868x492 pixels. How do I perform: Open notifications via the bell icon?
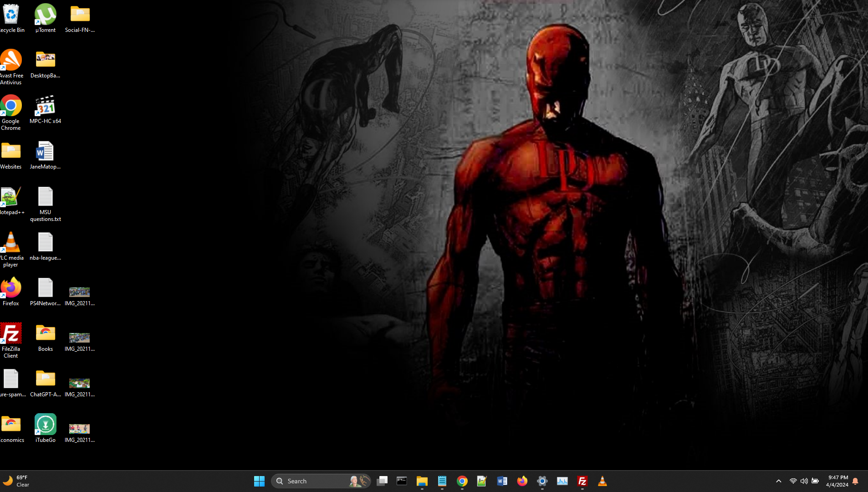[x=855, y=481]
